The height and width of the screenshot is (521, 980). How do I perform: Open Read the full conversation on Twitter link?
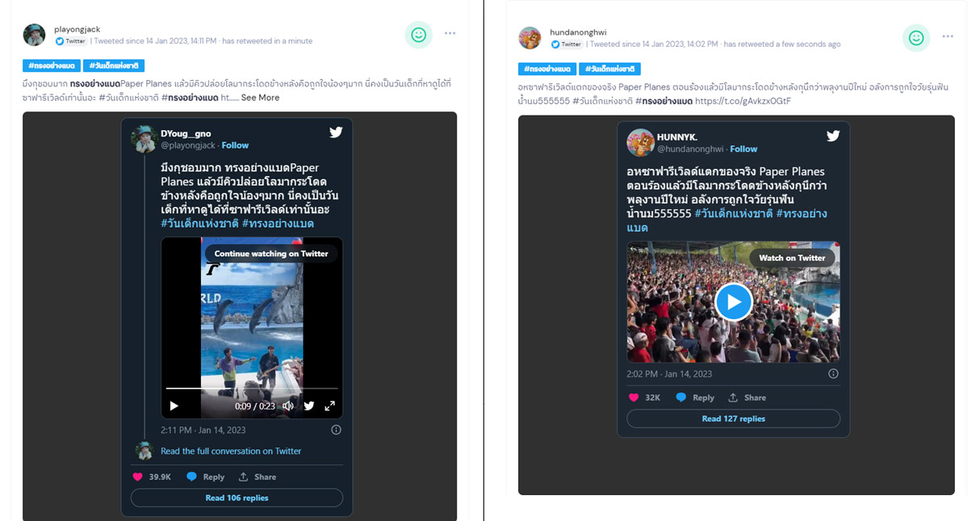pos(230,451)
